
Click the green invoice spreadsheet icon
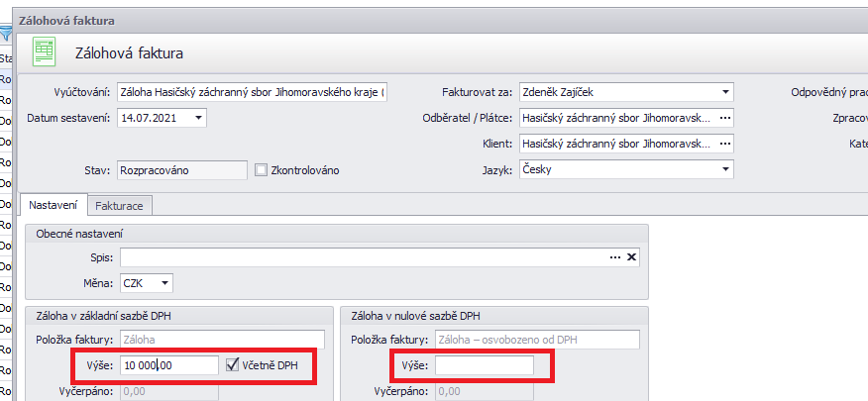pyautogui.click(x=43, y=50)
